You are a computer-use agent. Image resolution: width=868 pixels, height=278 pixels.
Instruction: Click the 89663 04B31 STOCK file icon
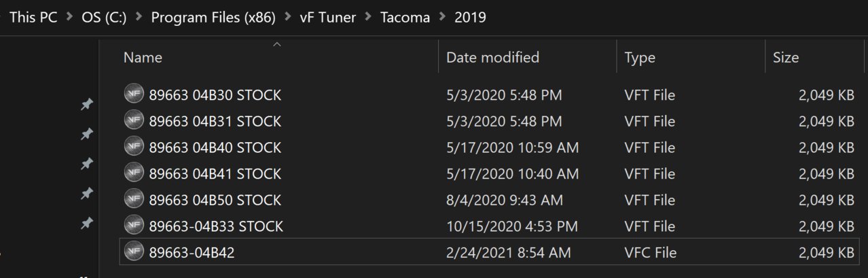click(x=134, y=121)
